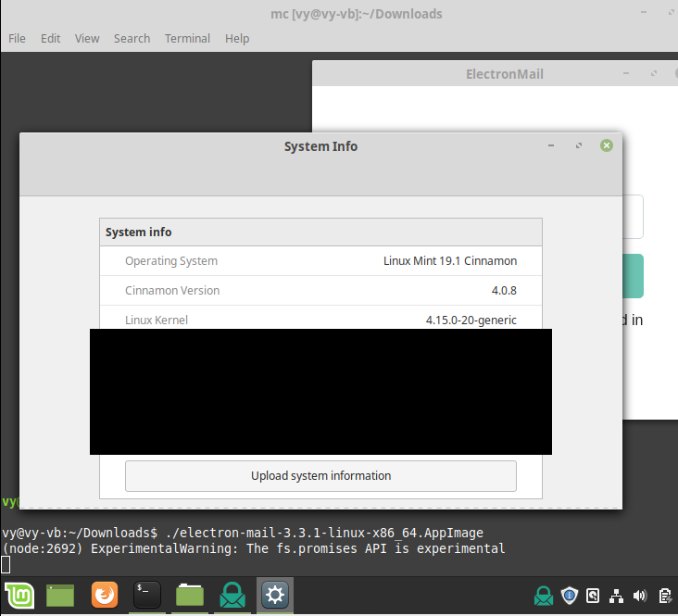
Task: Open File menu in terminal window
Action: click(17, 39)
